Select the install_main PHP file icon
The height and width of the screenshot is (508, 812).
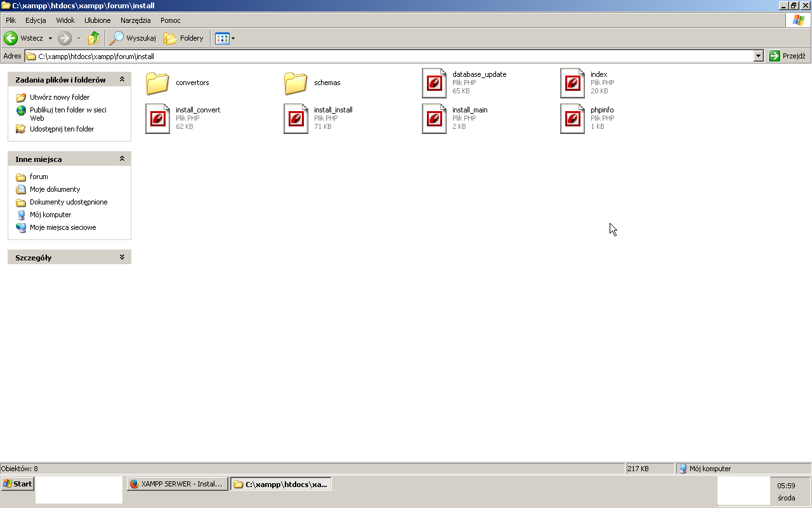click(434, 118)
